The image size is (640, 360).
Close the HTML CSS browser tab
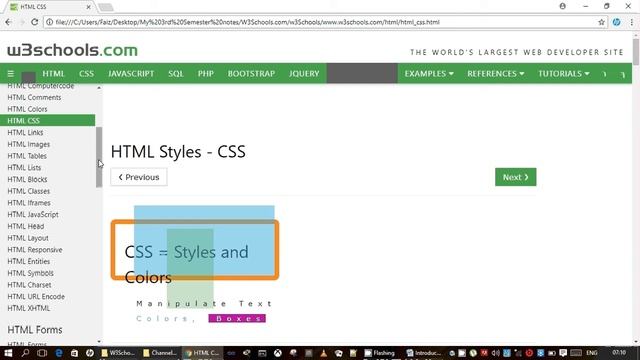tap(88, 7)
